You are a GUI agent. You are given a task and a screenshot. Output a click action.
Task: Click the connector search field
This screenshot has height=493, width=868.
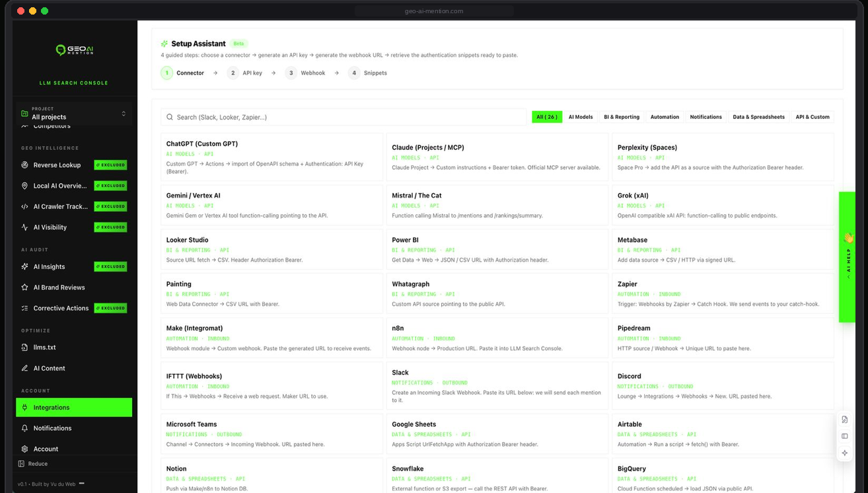(x=342, y=117)
